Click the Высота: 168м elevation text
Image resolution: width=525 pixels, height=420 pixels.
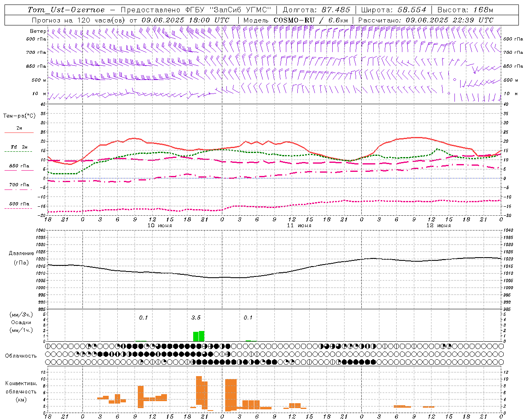pos(465,10)
